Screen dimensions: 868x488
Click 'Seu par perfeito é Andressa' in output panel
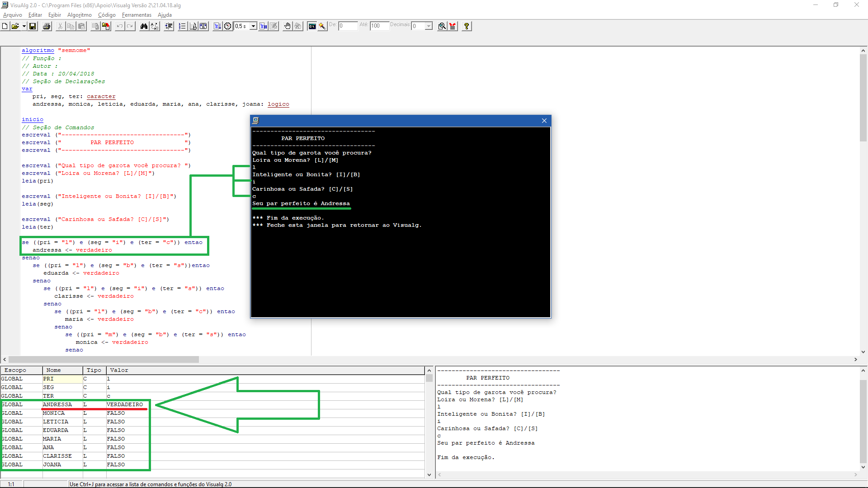tap(486, 443)
